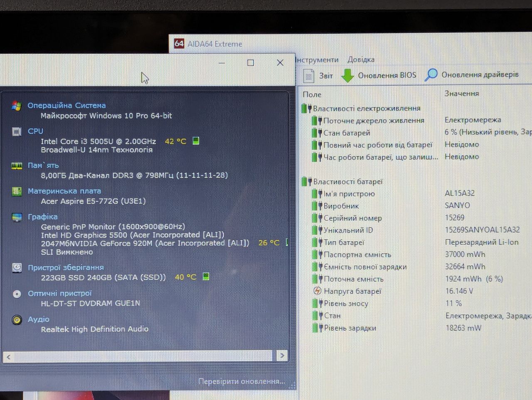Select the Realtek High Definition Audio line

click(x=95, y=329)
